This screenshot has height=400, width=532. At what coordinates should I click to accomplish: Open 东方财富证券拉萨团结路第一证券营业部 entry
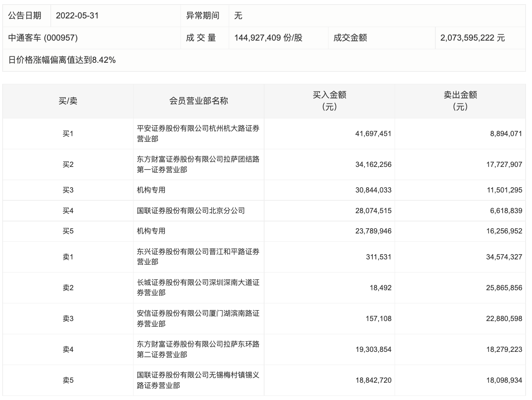click(x=198, y=164)
